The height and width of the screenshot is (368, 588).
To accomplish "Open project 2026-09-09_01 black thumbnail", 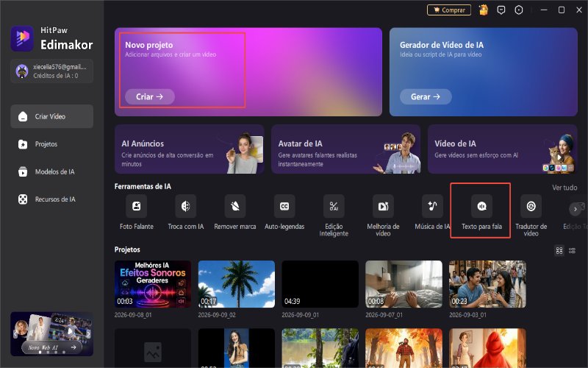I will tap(320, 284).
